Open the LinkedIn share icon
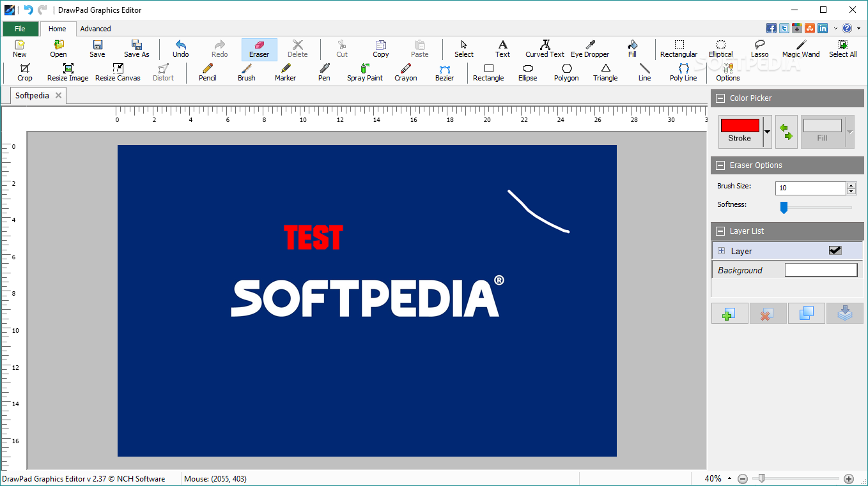Viewport: 868px width, 486px height. point(823,28)
